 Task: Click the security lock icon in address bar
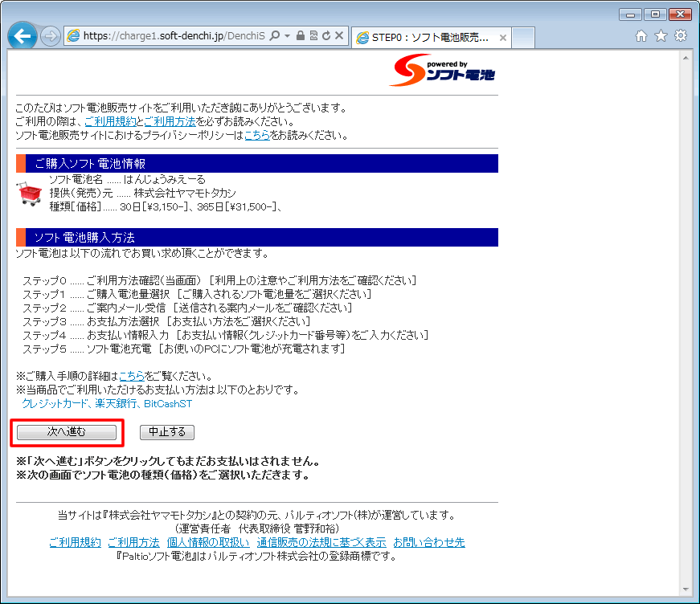pyautogui.click(x=300, y=36)
